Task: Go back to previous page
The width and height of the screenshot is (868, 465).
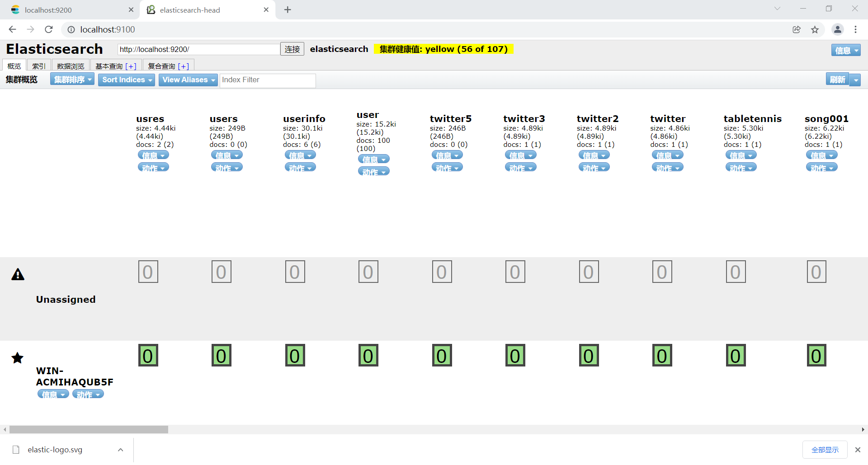Action: point(13,29)
